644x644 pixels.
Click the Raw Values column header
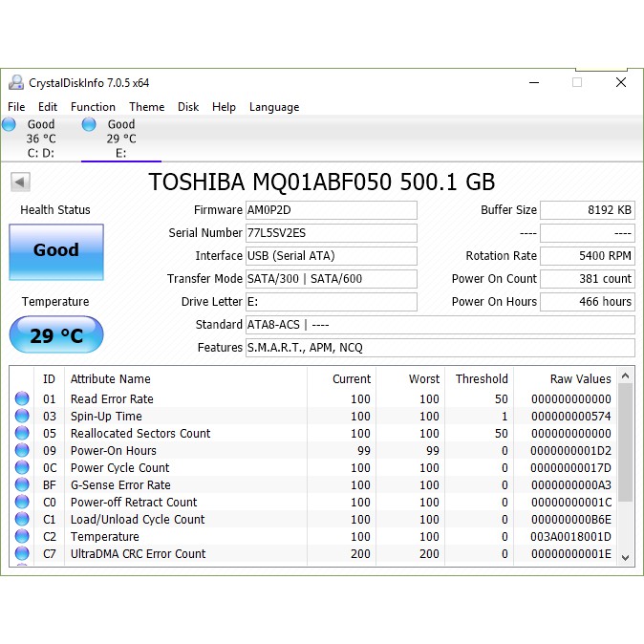580,379
